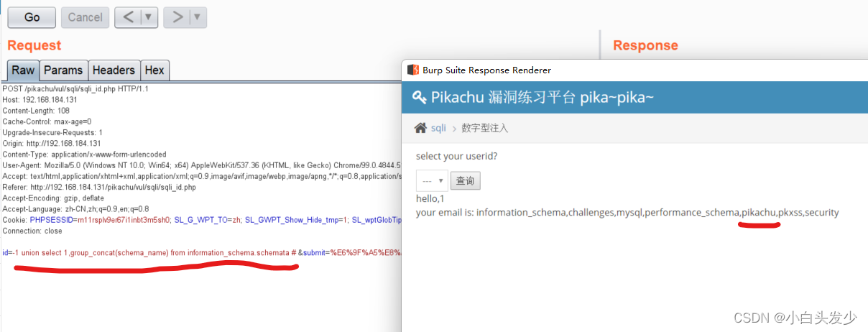Click the home icon in breadcrumb

point(421,128)
